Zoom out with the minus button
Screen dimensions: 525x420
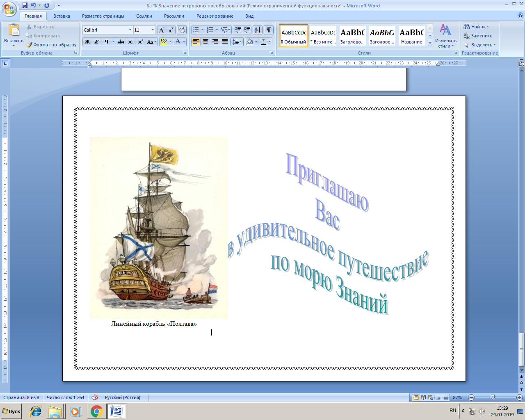(471, 397)
